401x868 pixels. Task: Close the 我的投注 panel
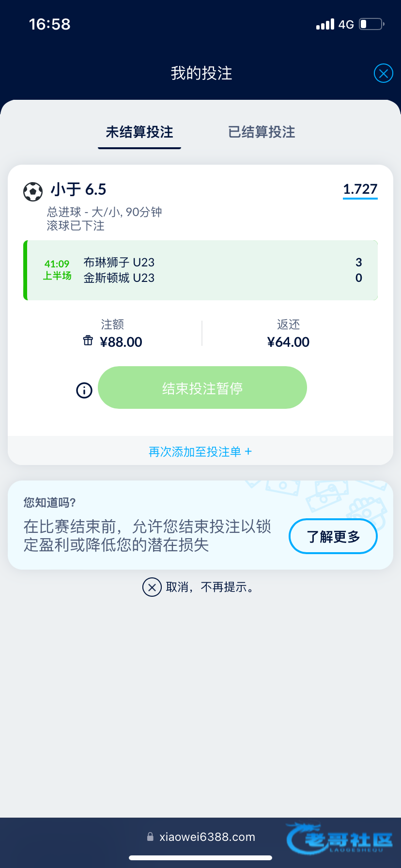point(383,74)
